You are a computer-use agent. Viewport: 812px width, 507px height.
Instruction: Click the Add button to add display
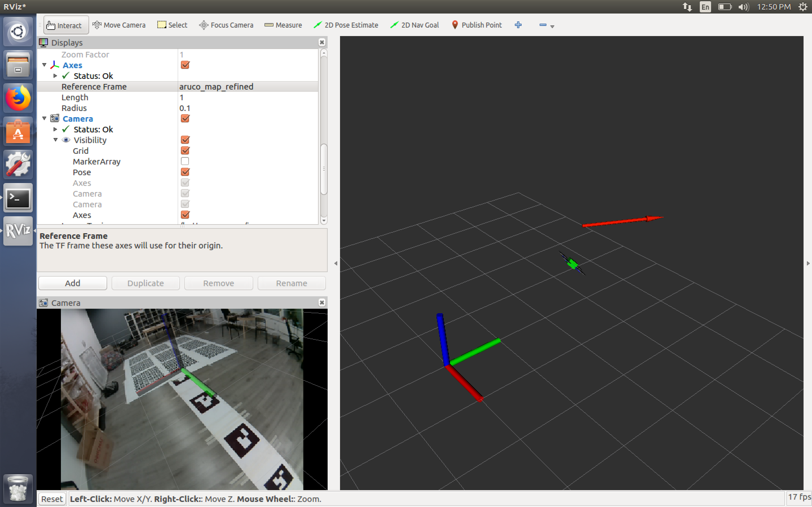click(x=72, y=283)
